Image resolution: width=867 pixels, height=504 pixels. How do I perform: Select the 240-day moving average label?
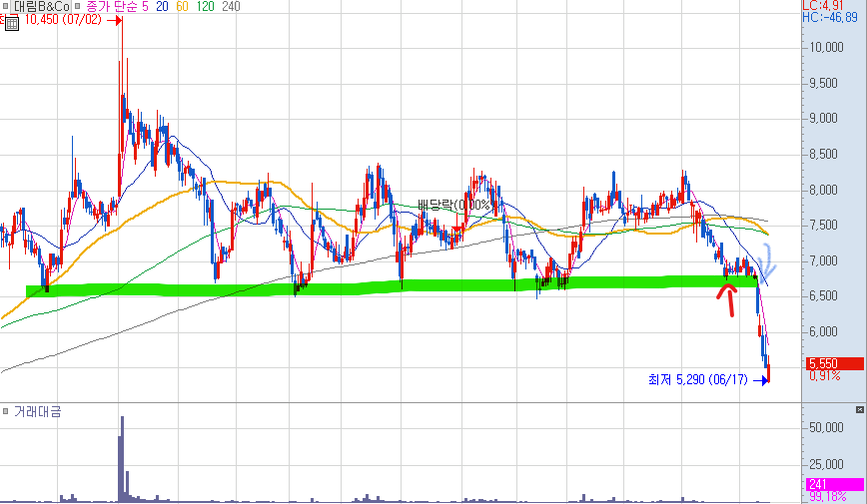pos(231,7)
